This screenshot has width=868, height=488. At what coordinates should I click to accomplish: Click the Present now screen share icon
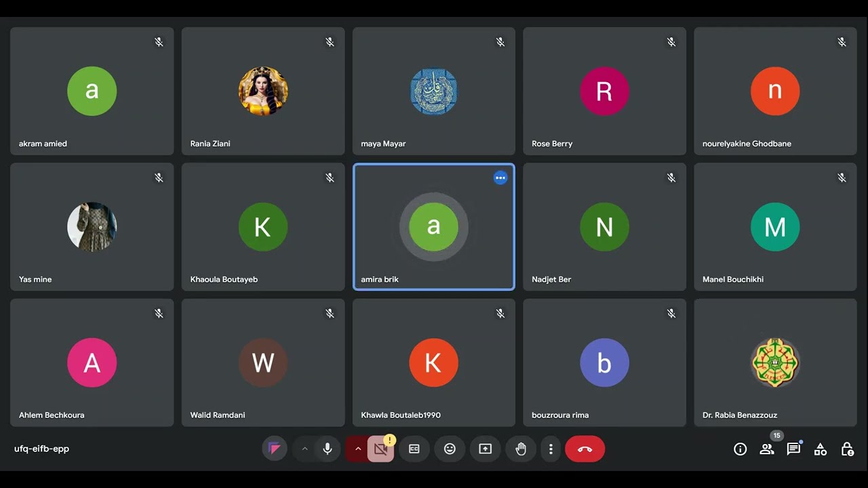pyautogui.click(x=485, y=449)
